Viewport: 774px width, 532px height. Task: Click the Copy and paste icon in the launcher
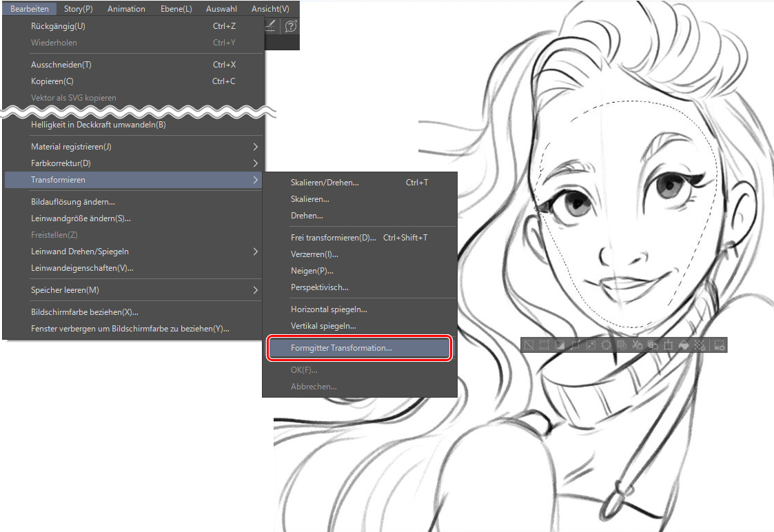point(653,345)
